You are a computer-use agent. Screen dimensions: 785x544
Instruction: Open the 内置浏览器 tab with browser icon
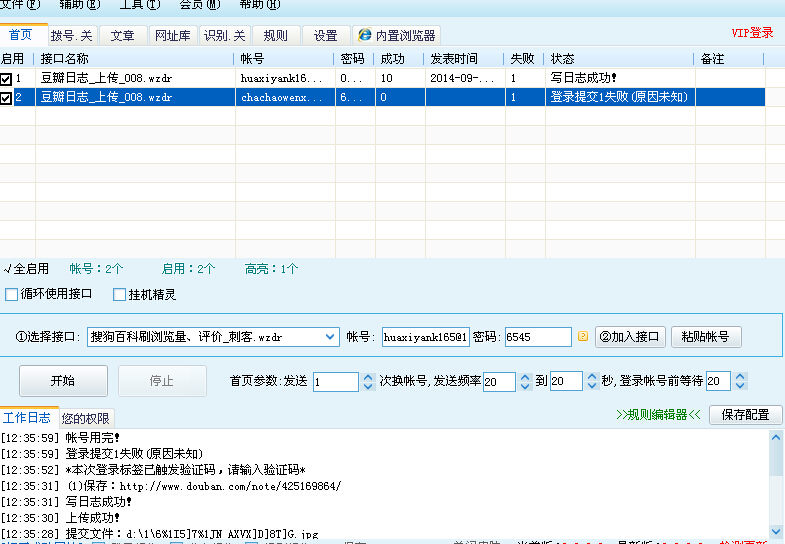(x=396, y=36)
